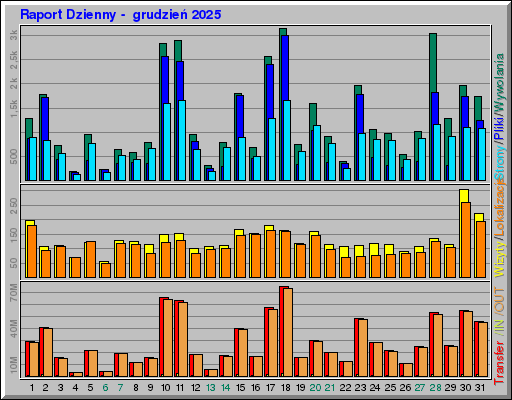Click the '70M' axis value
512x400 pixels.
pos(14,293)
